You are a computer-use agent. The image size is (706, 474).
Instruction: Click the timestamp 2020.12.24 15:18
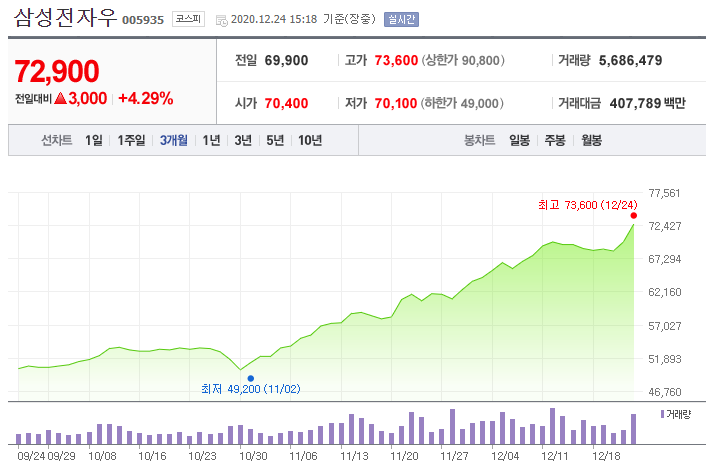274,19
